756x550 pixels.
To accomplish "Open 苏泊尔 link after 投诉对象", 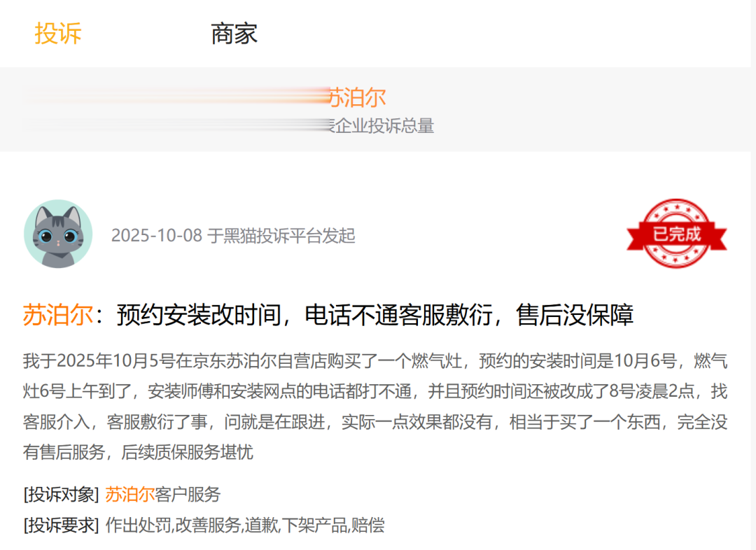I will click(x=129, y=495).
